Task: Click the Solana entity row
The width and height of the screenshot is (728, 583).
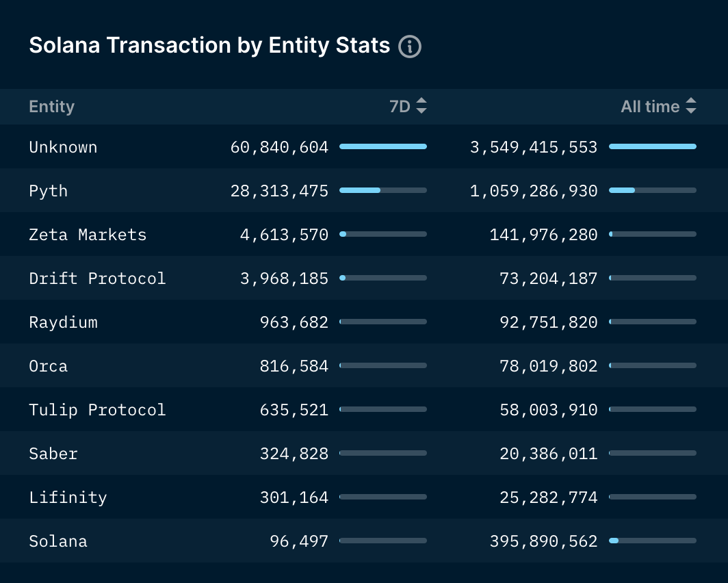Action: point(364,541)
